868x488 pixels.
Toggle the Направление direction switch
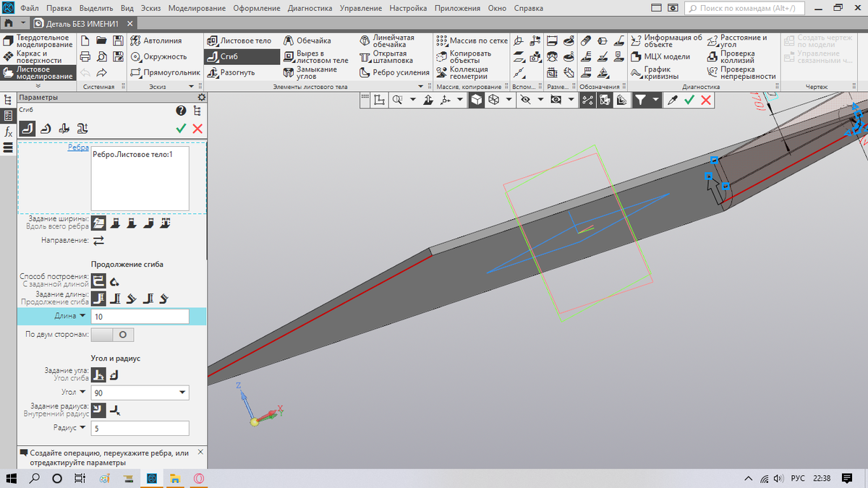point(99,240)
